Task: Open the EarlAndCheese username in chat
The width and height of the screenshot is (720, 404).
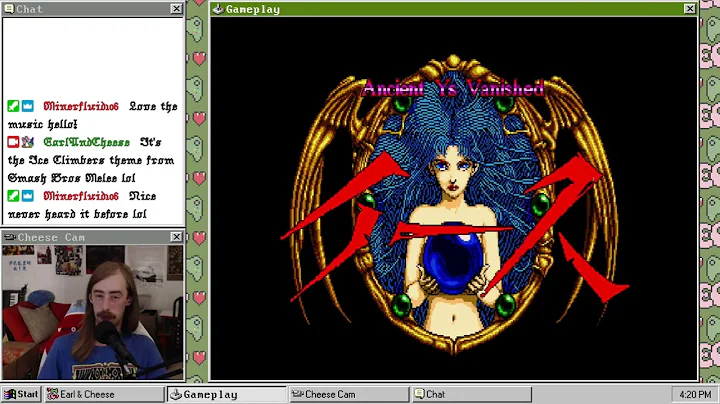Action: tap(87, 142)
